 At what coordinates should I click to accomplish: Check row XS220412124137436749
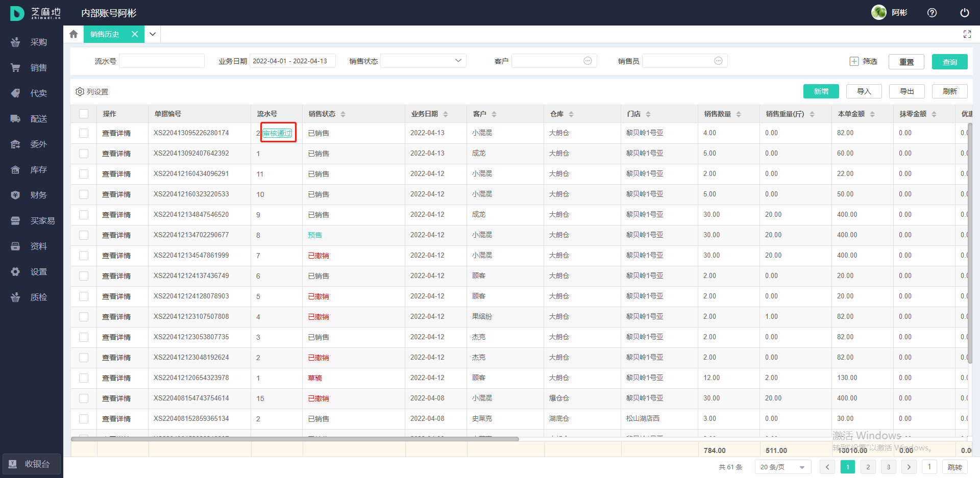pyautogui.click(x=84, y=276)
